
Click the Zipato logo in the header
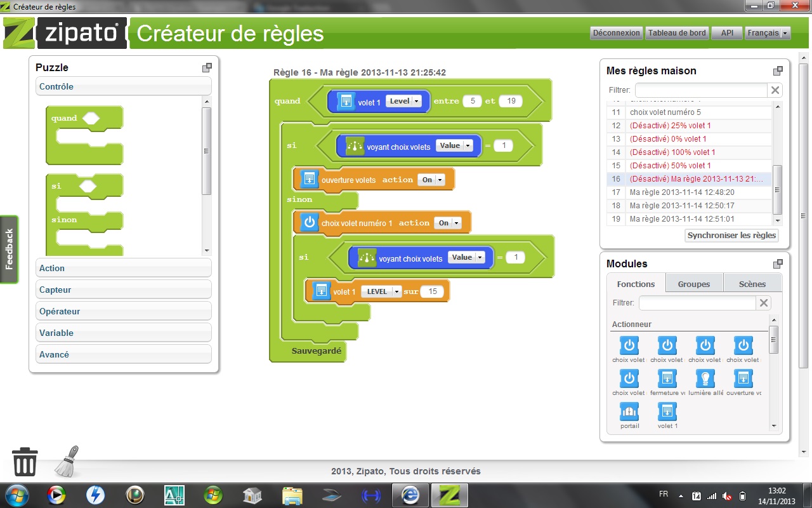pos(65,33)
